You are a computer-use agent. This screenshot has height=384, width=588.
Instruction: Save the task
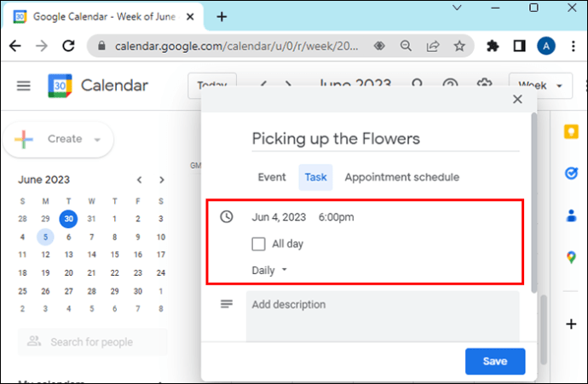(494, 361)
